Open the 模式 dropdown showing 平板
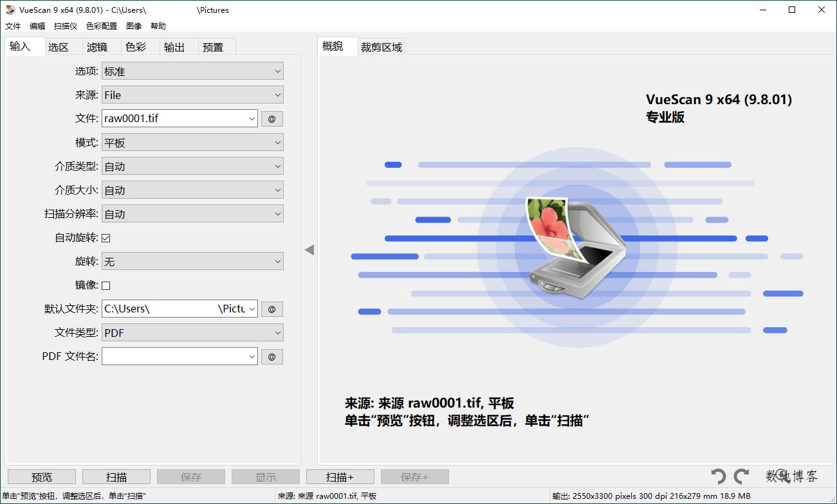The image size is (837, 504). 192,143
